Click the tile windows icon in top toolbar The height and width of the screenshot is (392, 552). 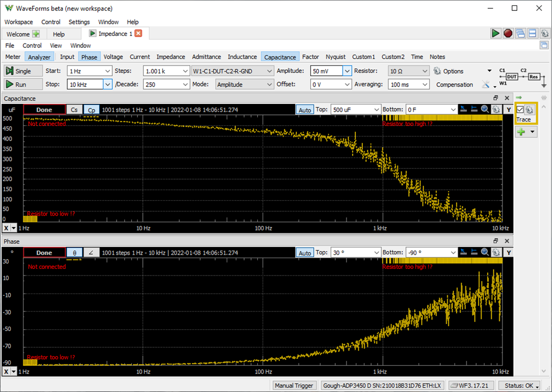(x=532, y=33)
